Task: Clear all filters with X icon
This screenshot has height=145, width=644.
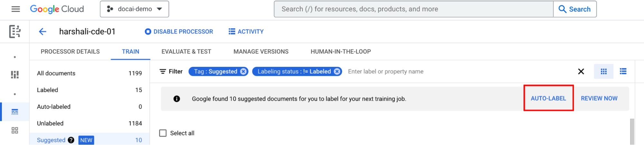Action: (x=581, y=71)
